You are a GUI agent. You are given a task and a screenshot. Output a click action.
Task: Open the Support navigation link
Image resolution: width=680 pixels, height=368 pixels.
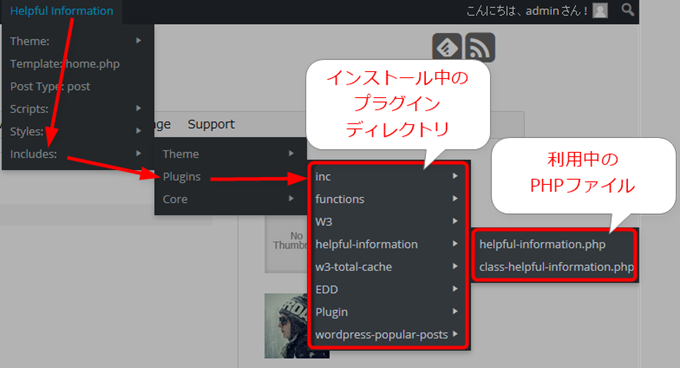pyautogui.click(x=211, y=124)
